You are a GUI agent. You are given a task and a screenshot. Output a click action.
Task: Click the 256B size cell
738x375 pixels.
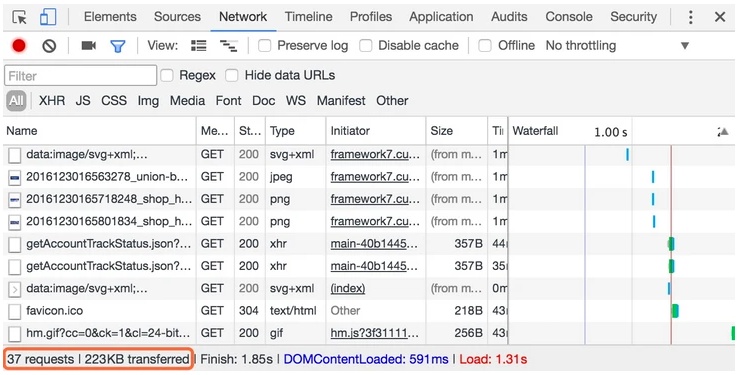click(x=469, y=333)
